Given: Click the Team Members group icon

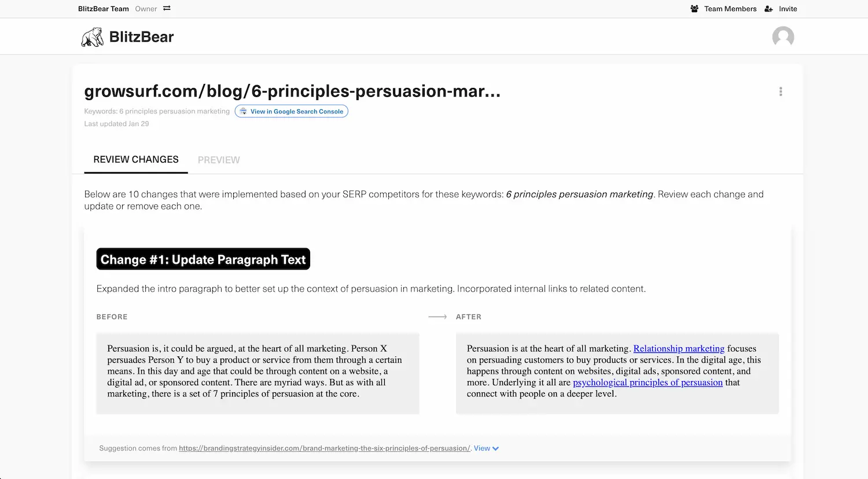Looking at the screenshot, I should pos(694,9).
